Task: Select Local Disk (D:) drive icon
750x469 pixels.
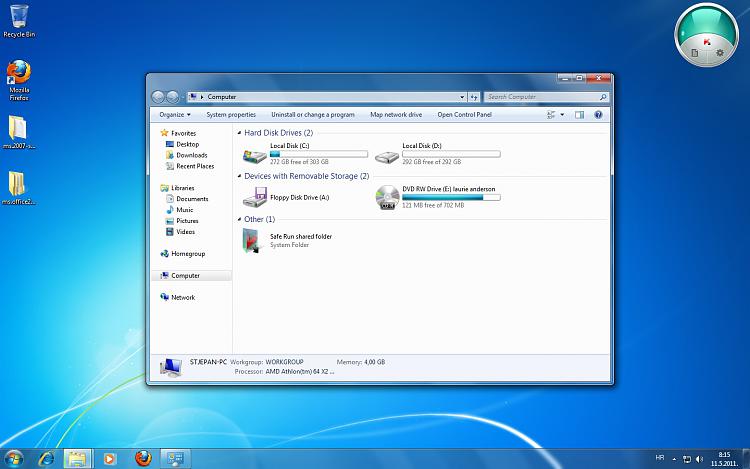Action: coord(386,156)
